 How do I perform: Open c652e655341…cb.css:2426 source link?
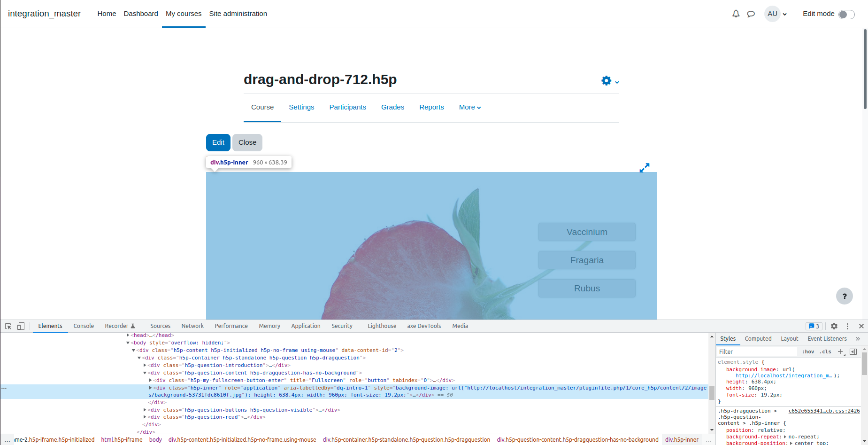click(x=824, y=411)
